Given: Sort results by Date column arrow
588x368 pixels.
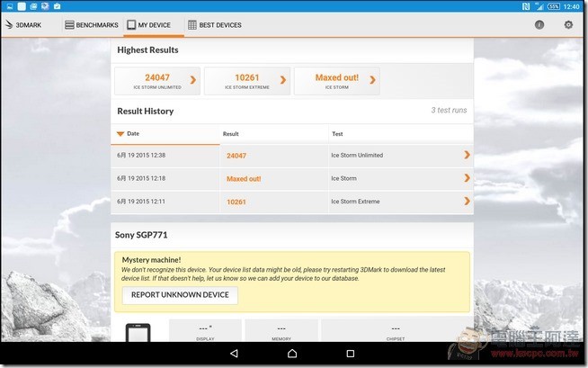Looking at the screenshot, I should pos(120,133).
